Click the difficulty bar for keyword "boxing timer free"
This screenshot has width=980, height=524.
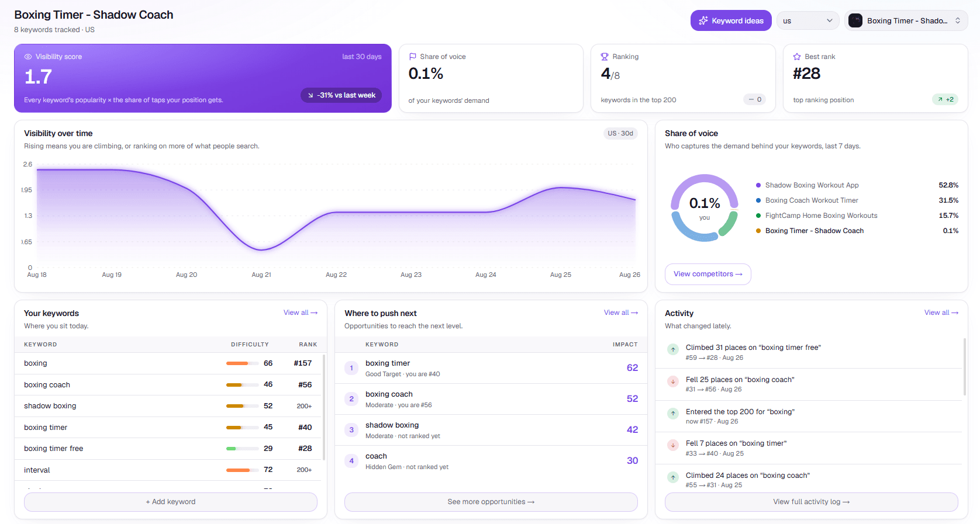coord(243,449)
